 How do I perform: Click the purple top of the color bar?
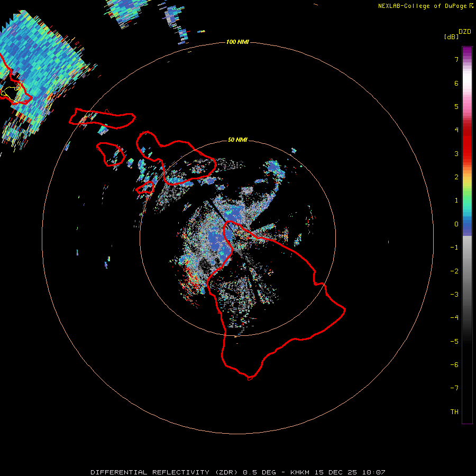coord(467,52)
